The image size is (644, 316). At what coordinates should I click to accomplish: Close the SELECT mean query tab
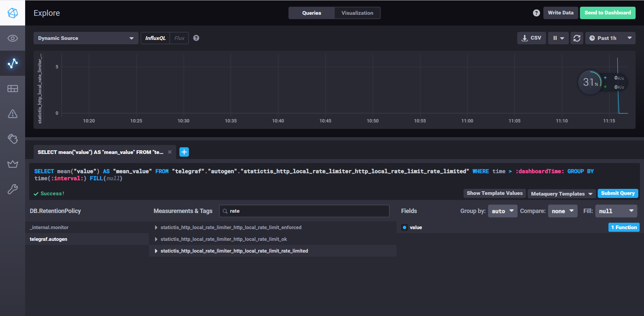[x=170, y=152]
